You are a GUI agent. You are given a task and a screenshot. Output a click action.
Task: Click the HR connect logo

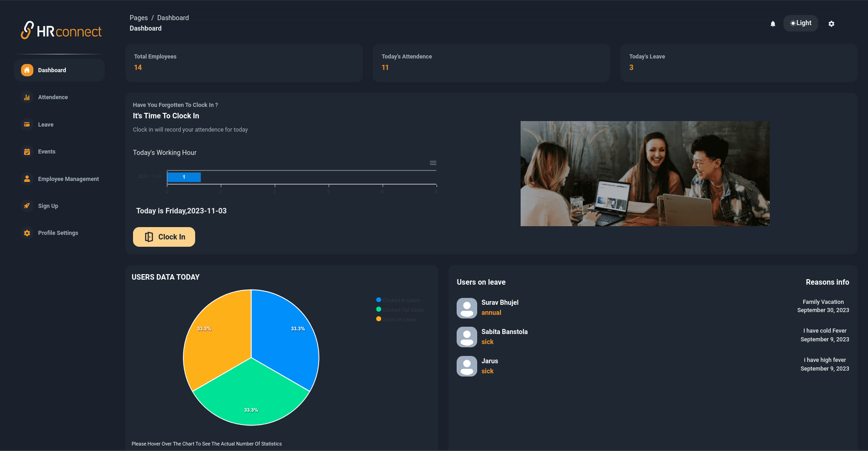(60, 30)
